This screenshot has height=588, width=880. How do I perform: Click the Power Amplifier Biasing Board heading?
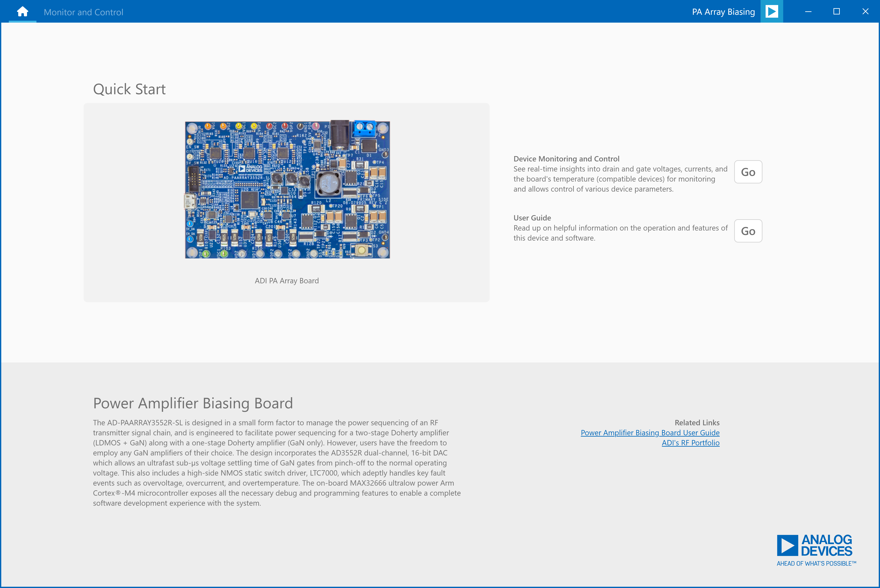(193, 403)
